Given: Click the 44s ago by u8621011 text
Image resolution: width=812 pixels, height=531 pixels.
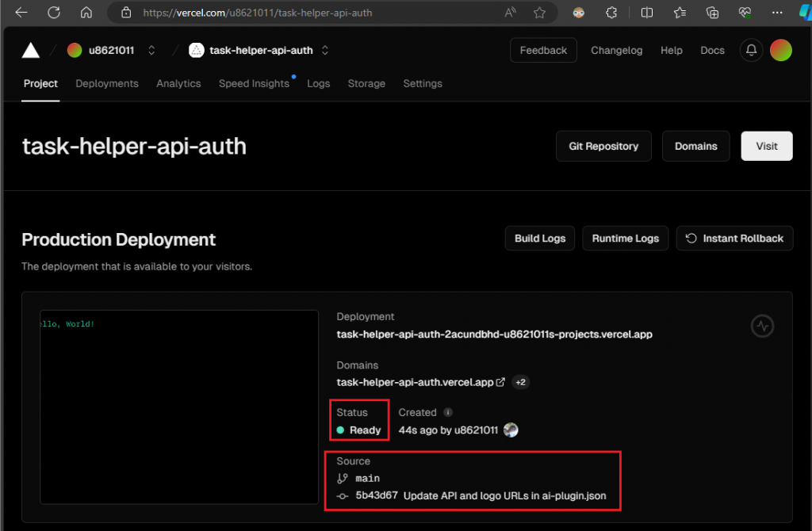Looking at the screenshot, I should click(x=448, y=430).
